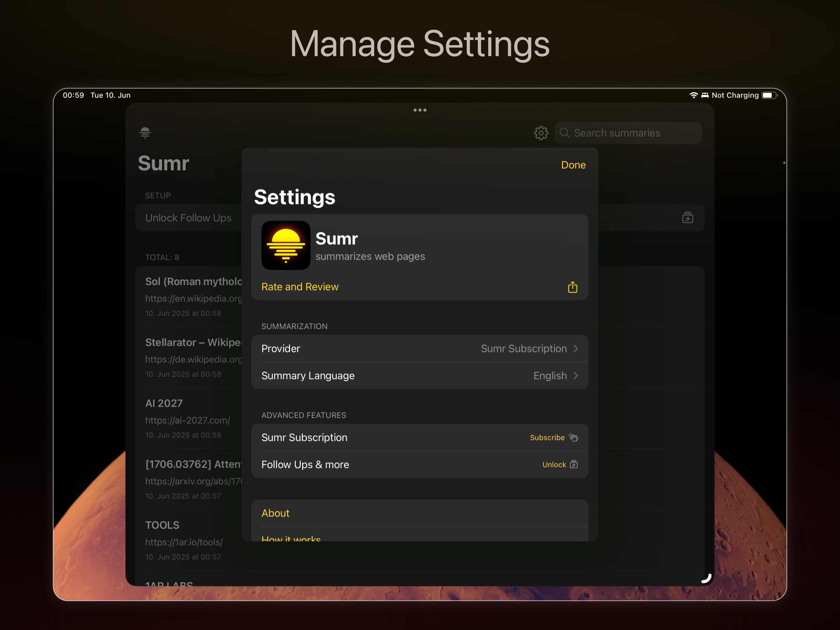Tap the battery icon in the status bar

[769, 95]
